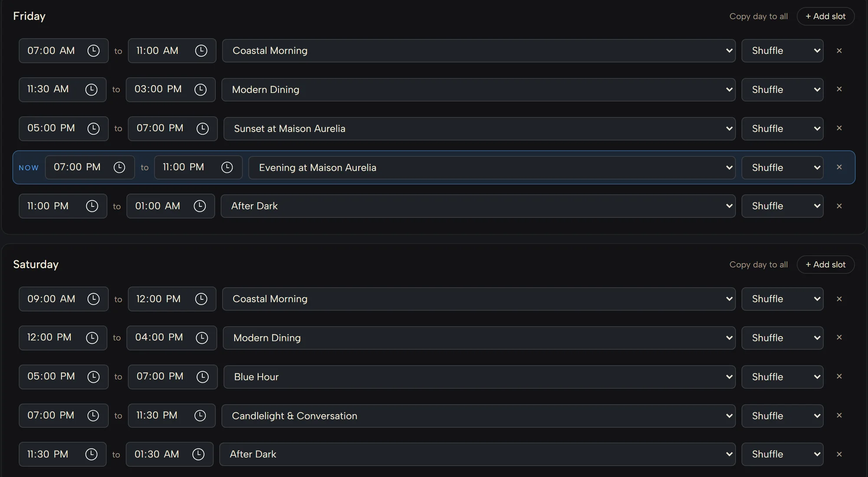
Task: Remove Saturday Blue Hour slot
Action: click(839, 376)
